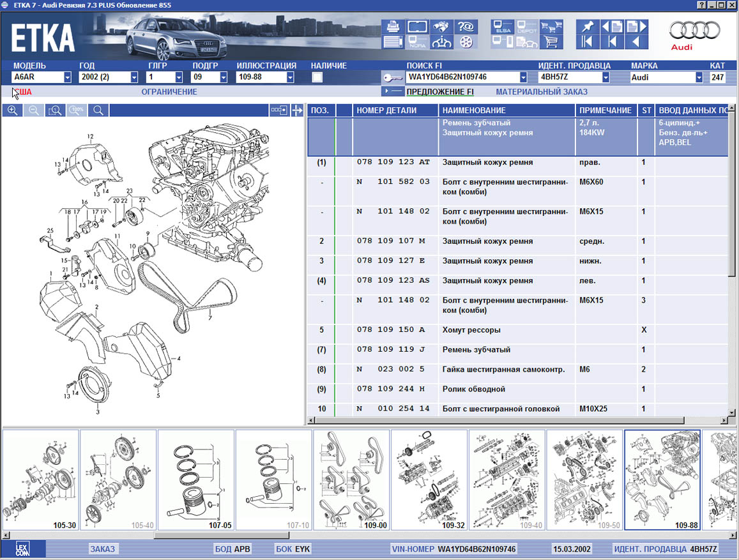Zoom in on the parts illustration

12,110
